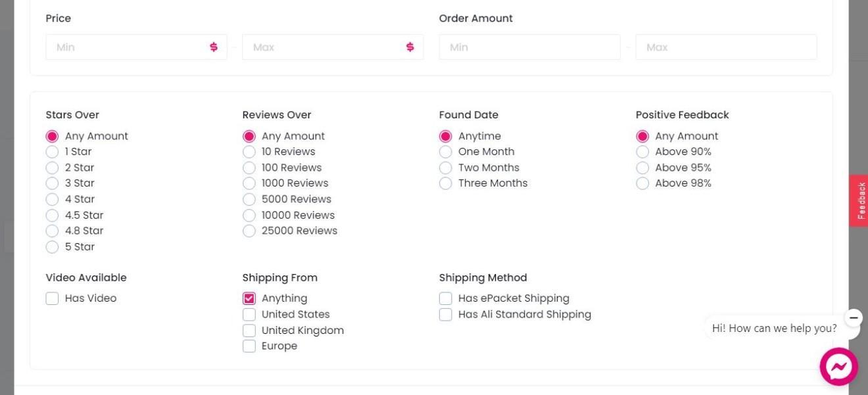Pick Above 95% positive feedback
Image resolution: width=868 pixels, height=395 pixels.
pyautogui.click(x=642, y=168)
